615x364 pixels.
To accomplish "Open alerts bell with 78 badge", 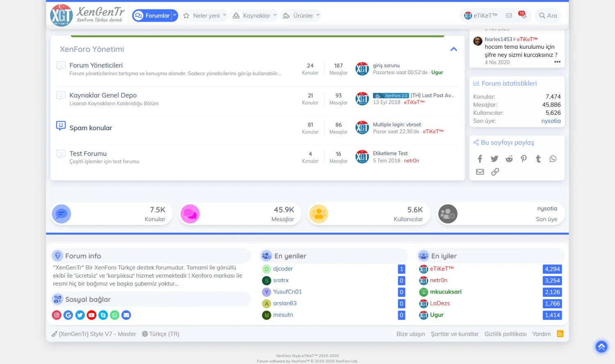I will tap(522, 15).
